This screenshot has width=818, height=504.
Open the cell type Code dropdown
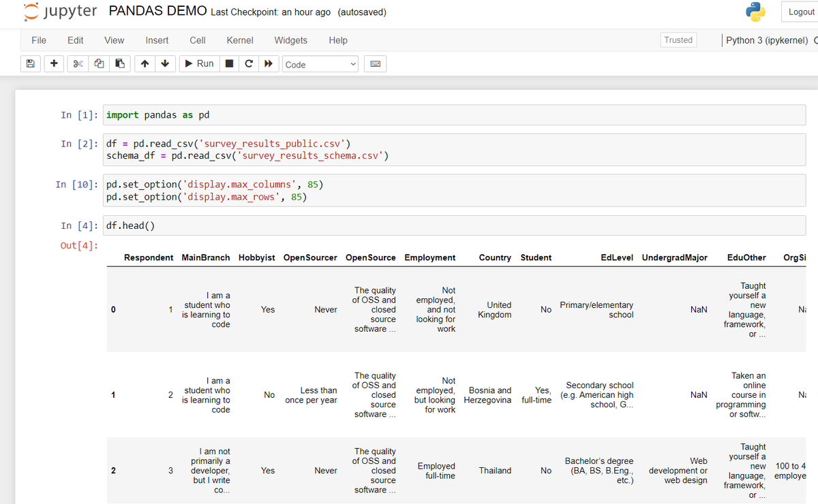coord(320,65)
